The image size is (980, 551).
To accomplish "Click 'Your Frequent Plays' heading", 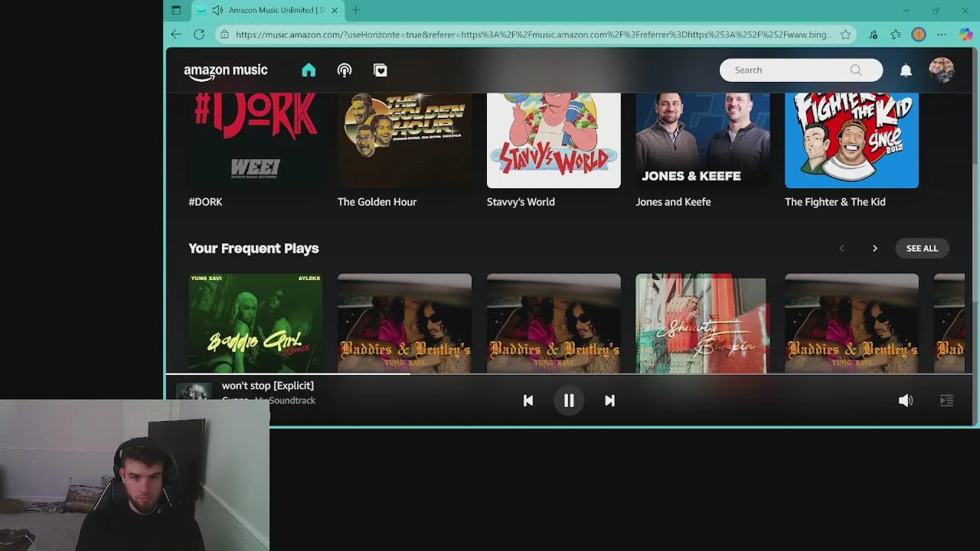I will pos(253,249).
